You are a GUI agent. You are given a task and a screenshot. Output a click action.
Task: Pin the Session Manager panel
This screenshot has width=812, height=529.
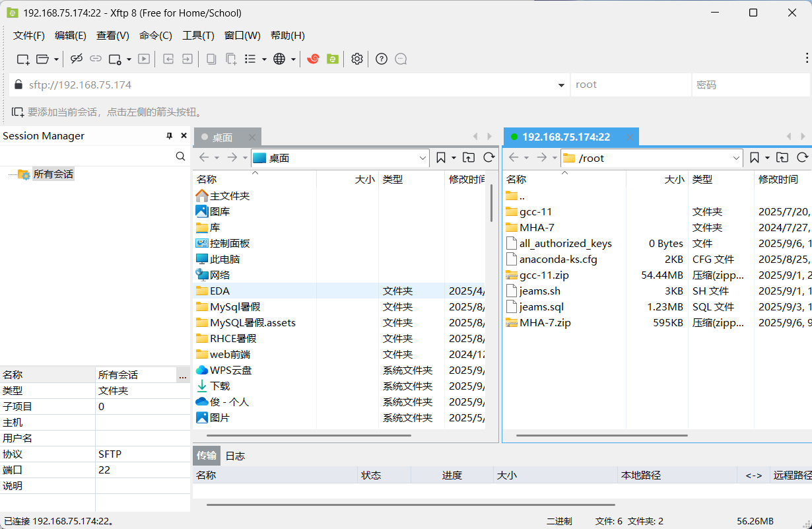point(169,135)
